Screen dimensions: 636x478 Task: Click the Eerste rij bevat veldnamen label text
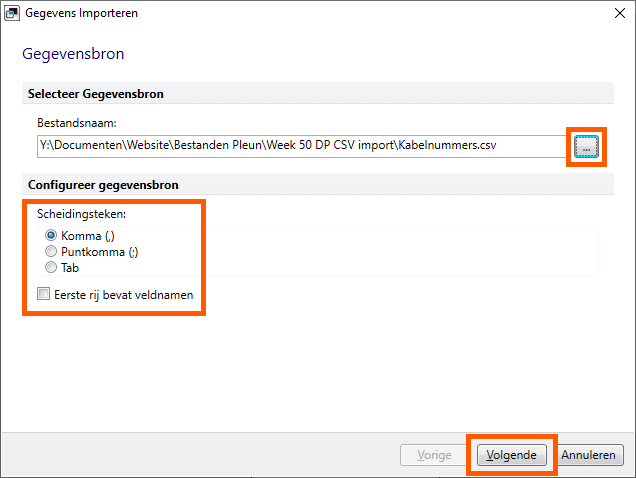[x=124, y=295]
